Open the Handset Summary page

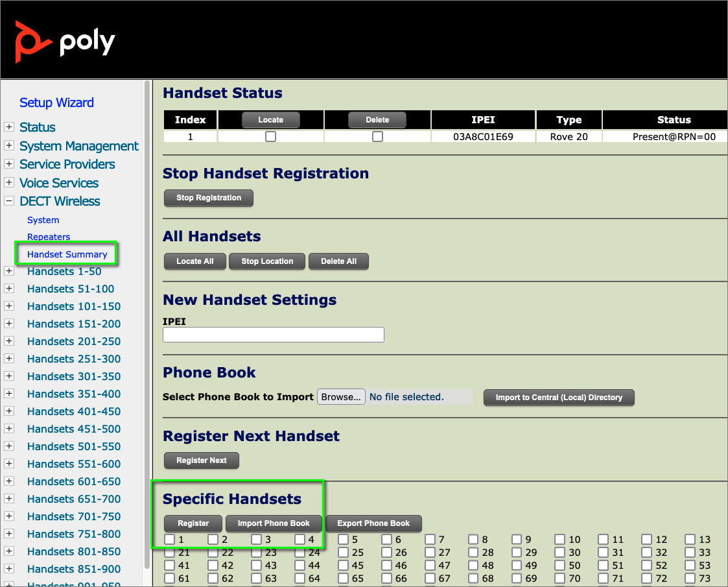click(67, 254)
